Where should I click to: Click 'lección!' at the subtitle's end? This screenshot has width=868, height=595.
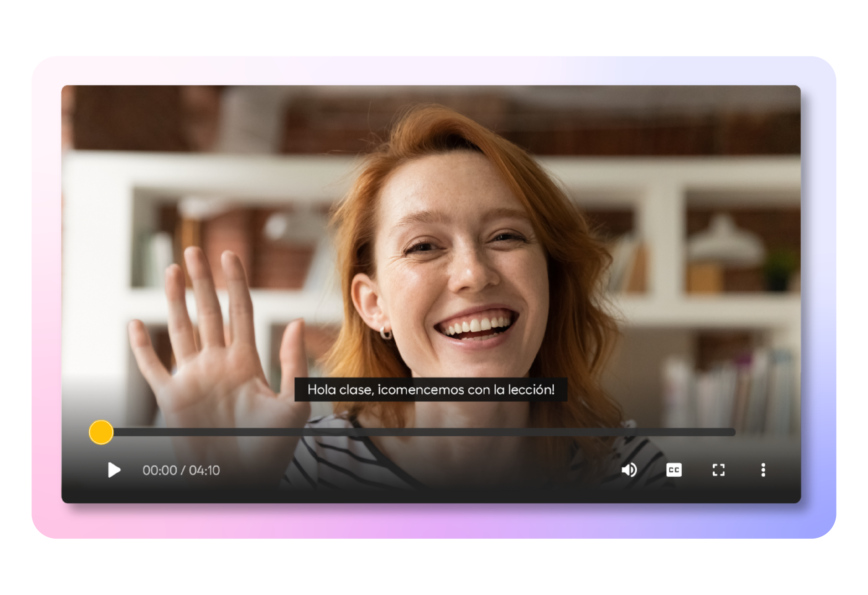coord(531,390)
